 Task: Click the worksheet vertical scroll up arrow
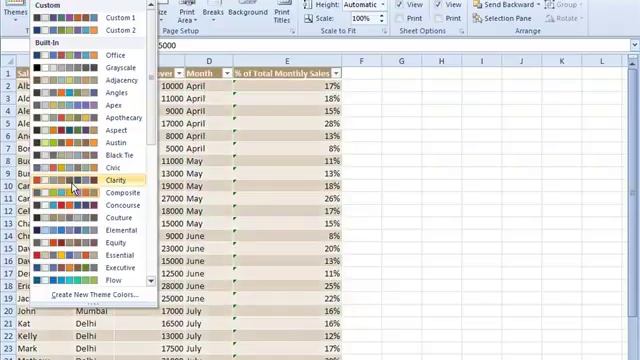pos(633,64)
